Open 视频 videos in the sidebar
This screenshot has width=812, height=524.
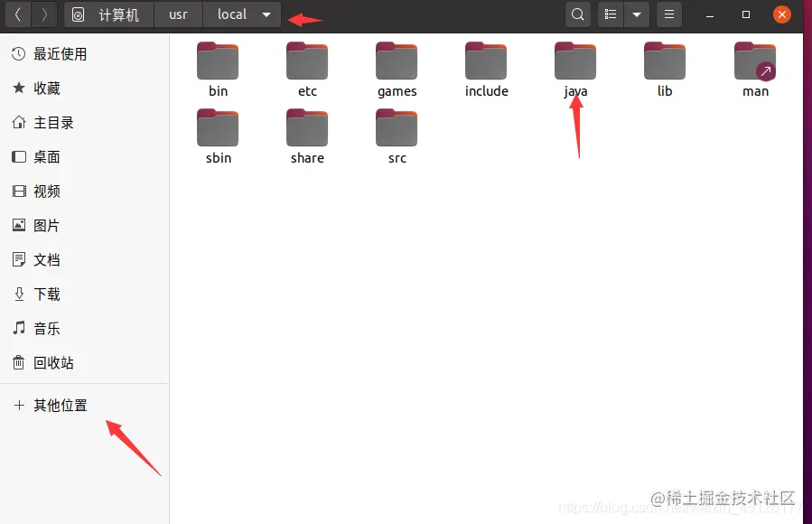pos(84,191)
